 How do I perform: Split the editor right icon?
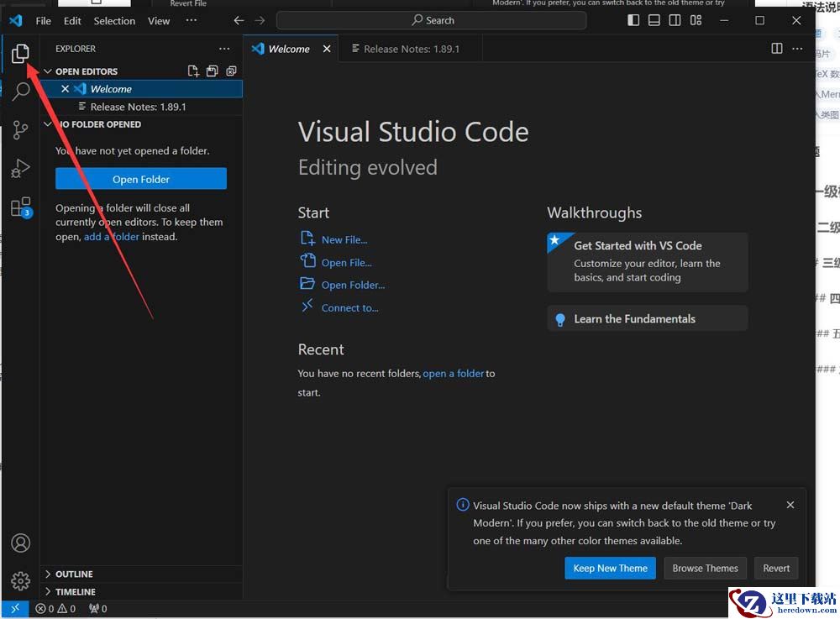[x=777, y=49]
